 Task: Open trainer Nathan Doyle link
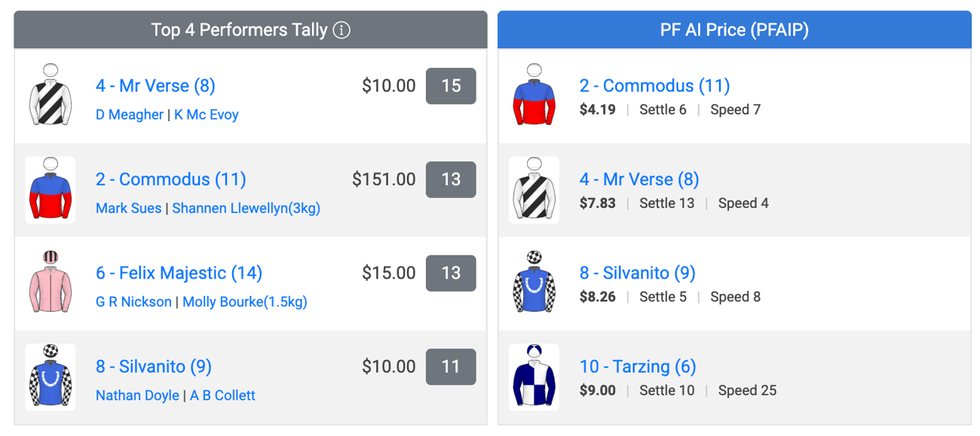[x=137, y=395]
